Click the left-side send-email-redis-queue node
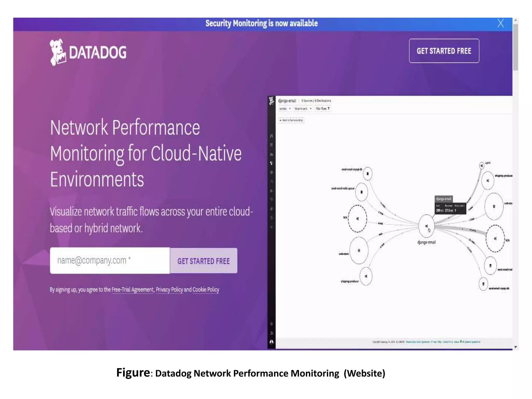This screenshot has width=532, height=399. [x=361, y=192]
